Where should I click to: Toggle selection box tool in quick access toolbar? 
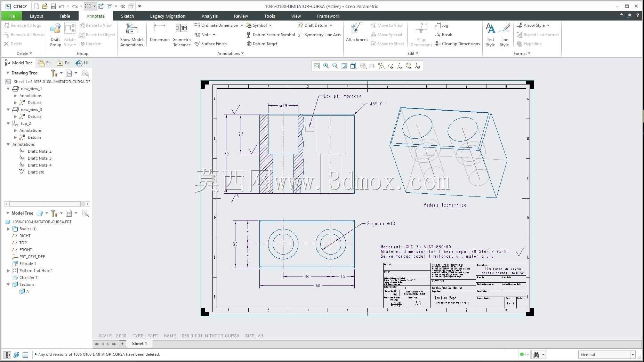click(88, 6)
